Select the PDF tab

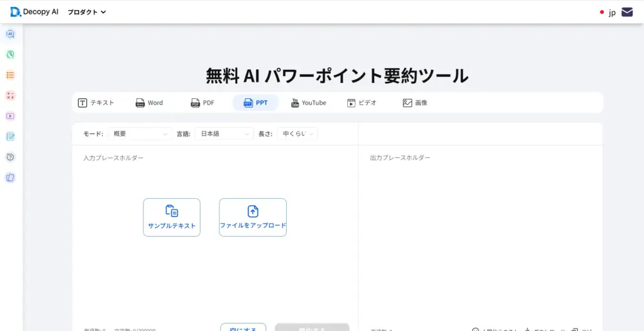tap(203, 103)
